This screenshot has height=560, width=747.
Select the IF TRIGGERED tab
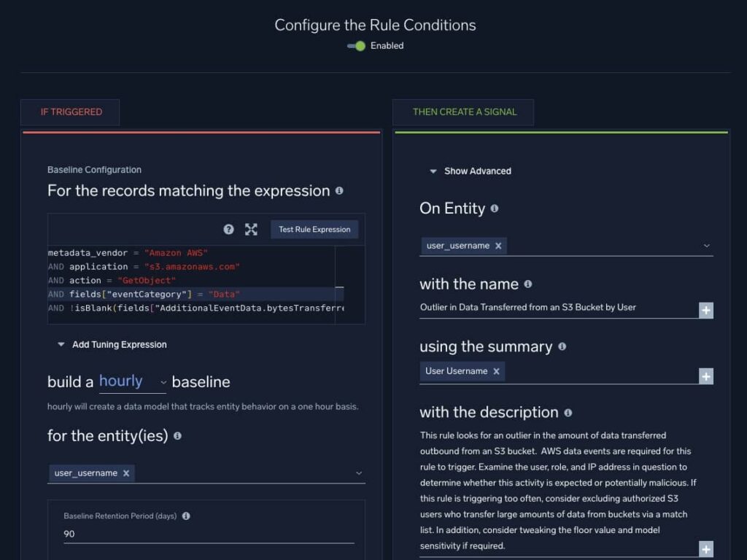[x=71, y=112]
